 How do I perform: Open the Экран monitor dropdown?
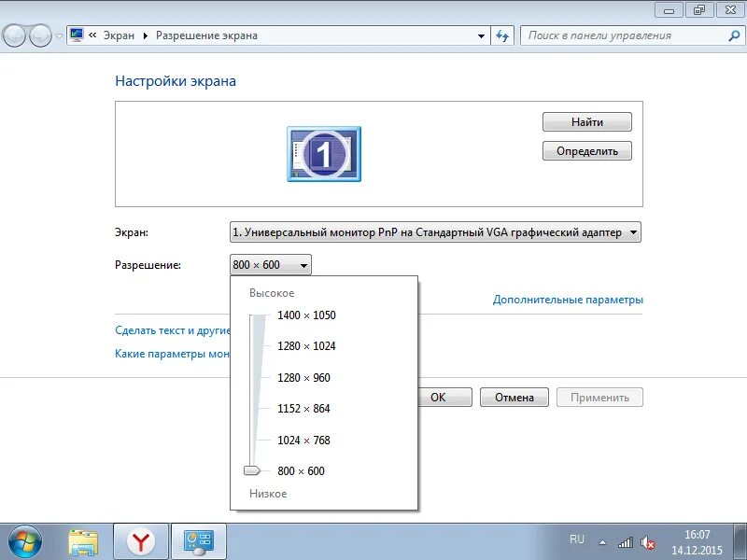coord(435,232)
